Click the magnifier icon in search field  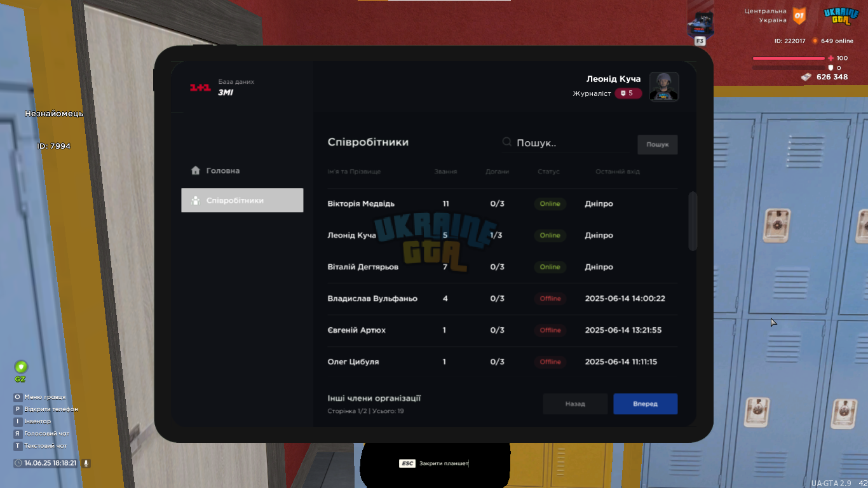point(507,142)
